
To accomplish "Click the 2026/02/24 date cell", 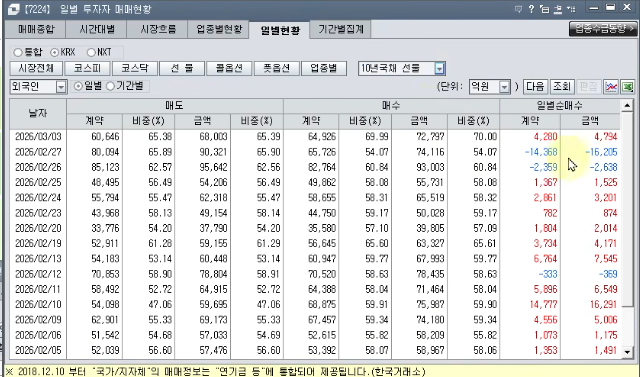I will coord(38,198).
